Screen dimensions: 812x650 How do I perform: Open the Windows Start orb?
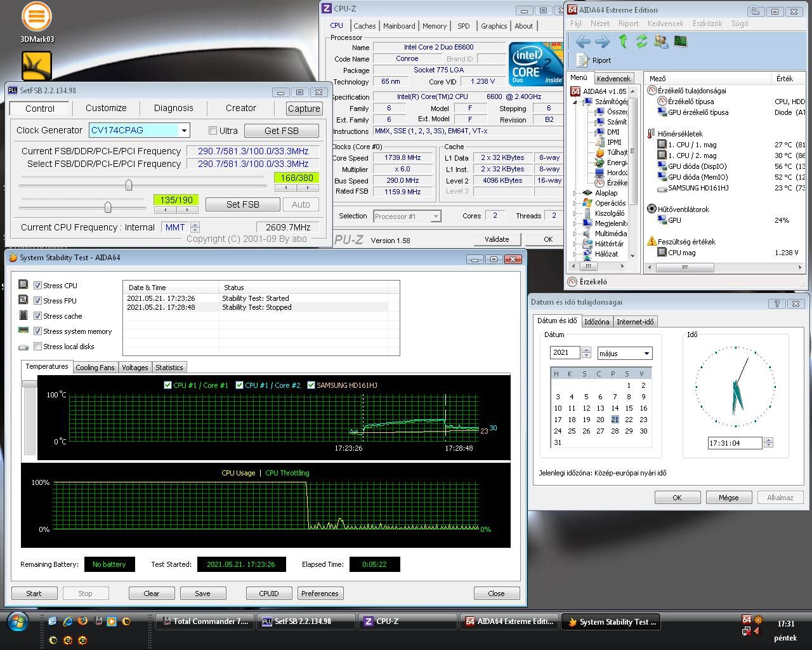[17, 621]
